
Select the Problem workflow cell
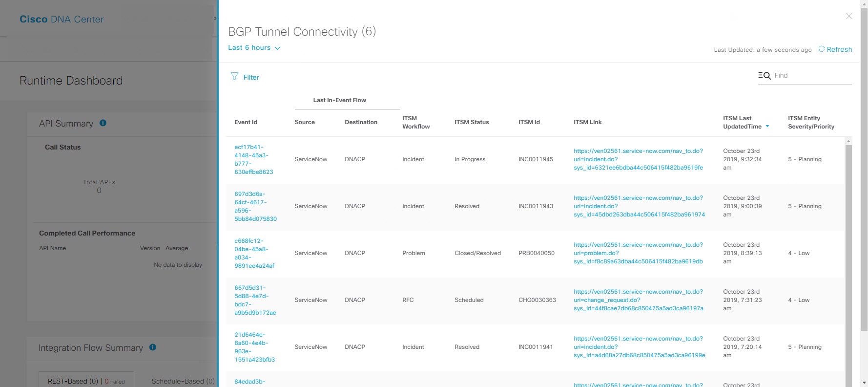(x=413, y=253)
